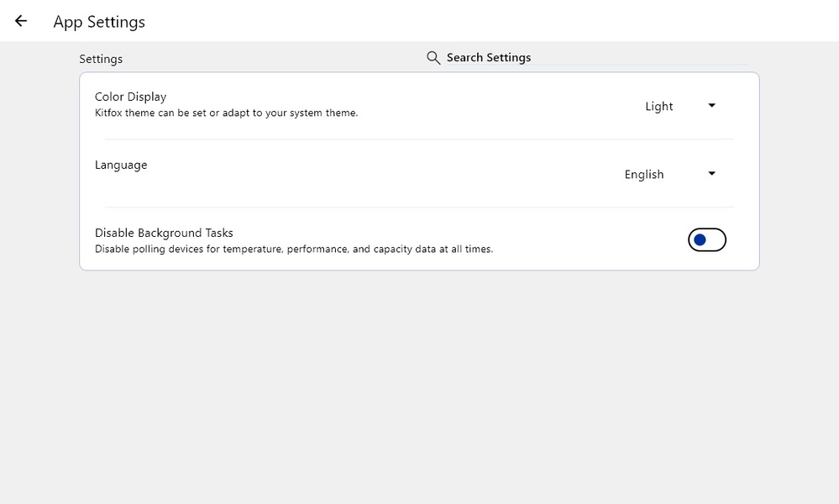Click the Settings section heading
The height and width of the screenshot is (504, 839).
101,59
